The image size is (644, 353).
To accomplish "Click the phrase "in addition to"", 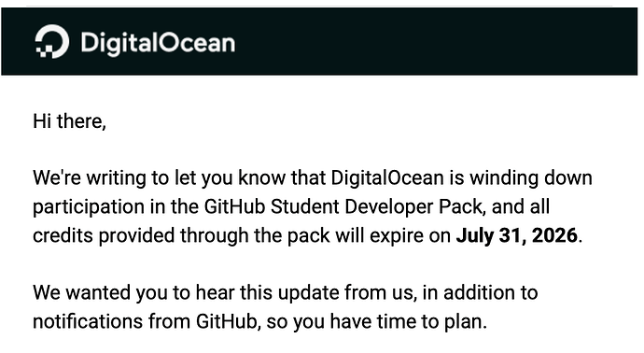I will [x=480, y=292].
